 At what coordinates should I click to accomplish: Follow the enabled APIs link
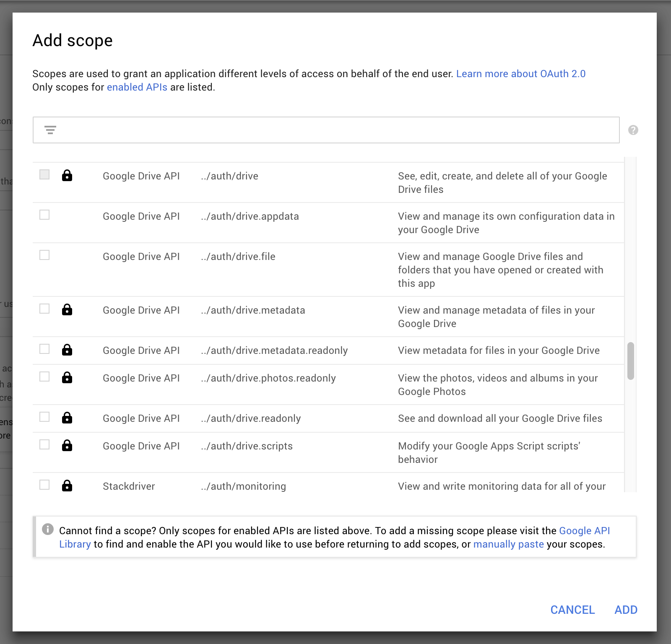coord(137,87)
